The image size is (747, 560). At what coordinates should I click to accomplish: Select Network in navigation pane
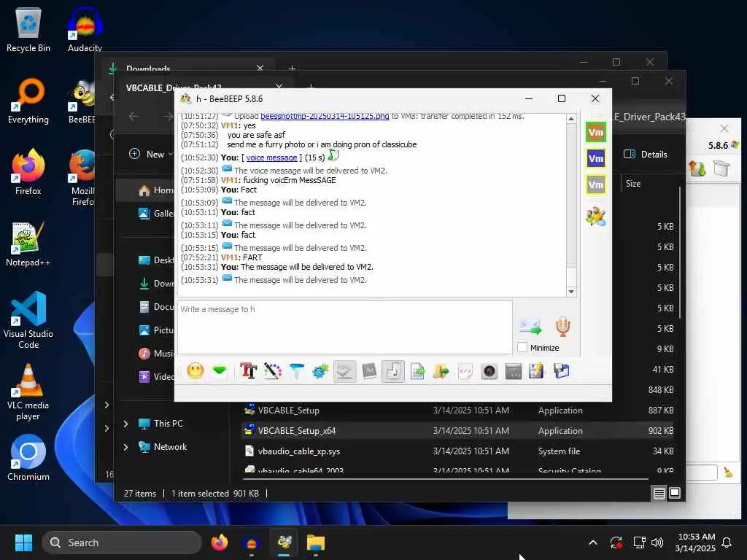[x=170, y=447]
